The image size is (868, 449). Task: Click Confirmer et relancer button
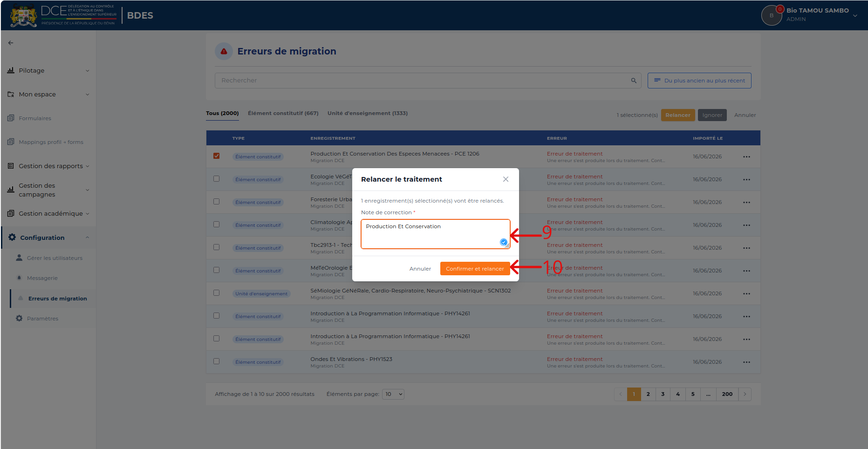pos(475,269)
